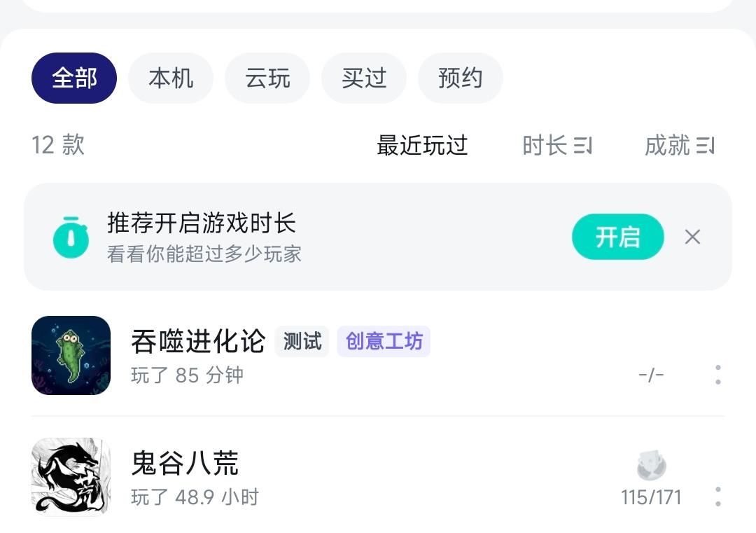
Task: Enable game time with 开启 button
Action: pos(617,237)
